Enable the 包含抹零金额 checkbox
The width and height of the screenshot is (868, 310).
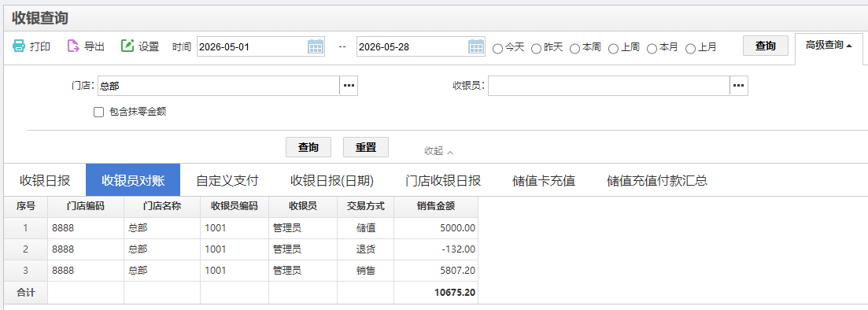[99, 113]
